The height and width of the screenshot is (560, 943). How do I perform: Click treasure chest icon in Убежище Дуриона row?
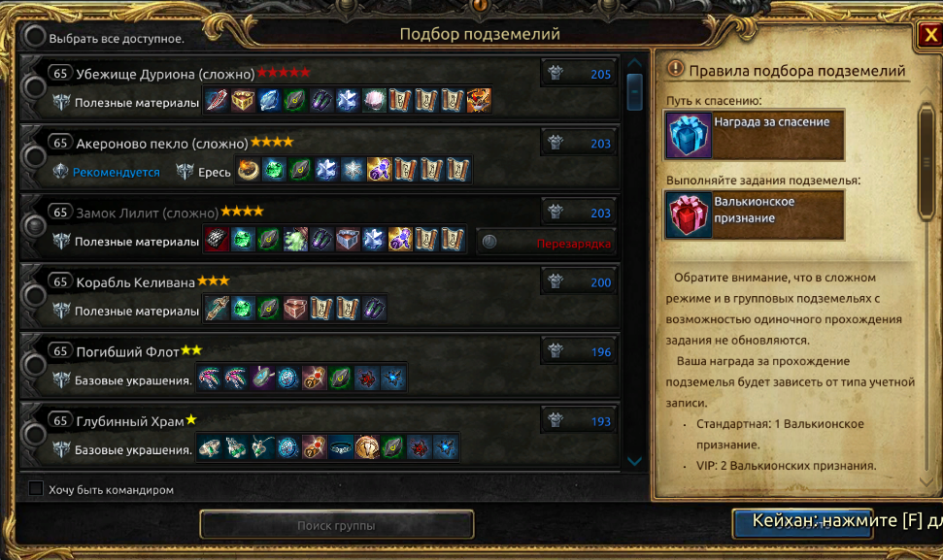click(243, 100)
